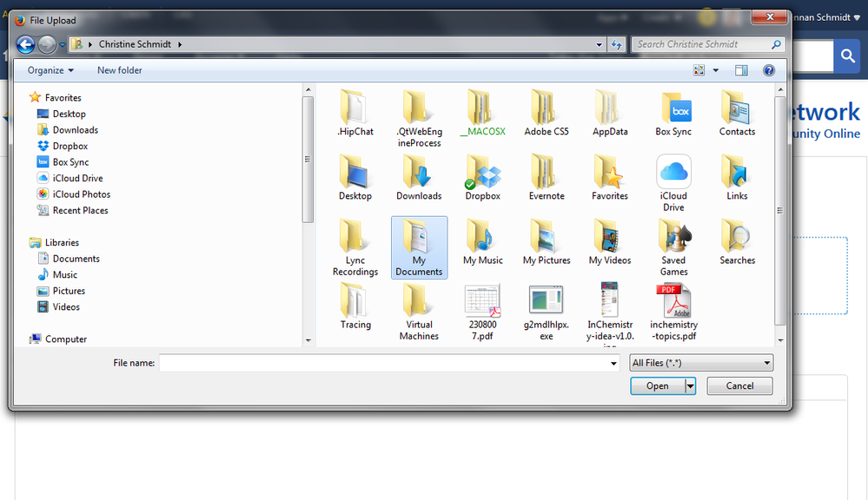Click the help question mark icon
868x500 pixels.
(768, 70)
